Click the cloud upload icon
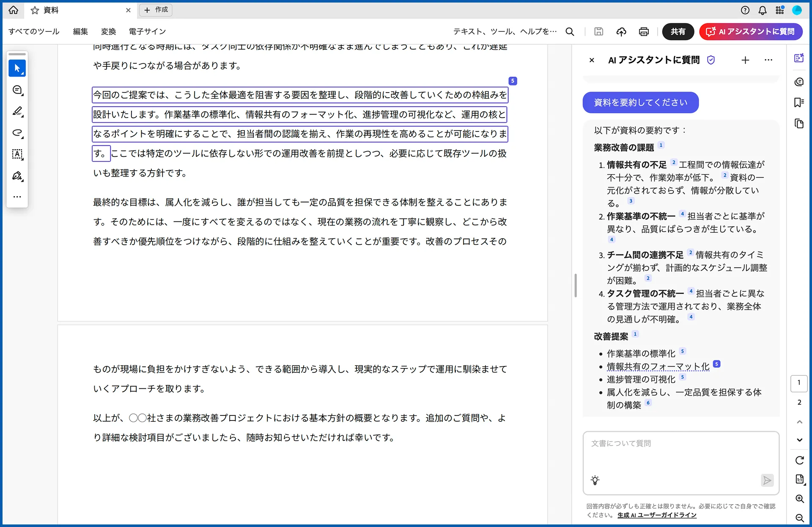The width and height of the screenshot is (812, 527). coord(621,32)
